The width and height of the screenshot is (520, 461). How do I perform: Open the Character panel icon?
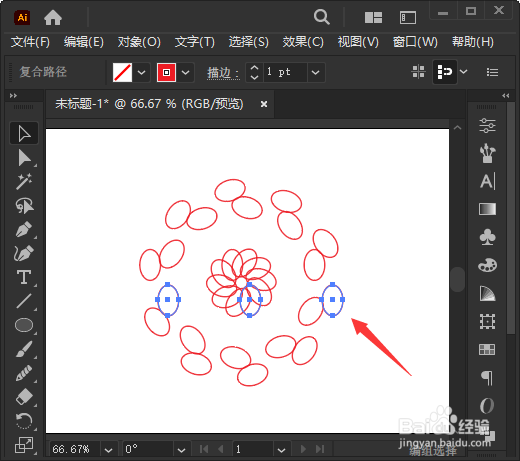487,181
